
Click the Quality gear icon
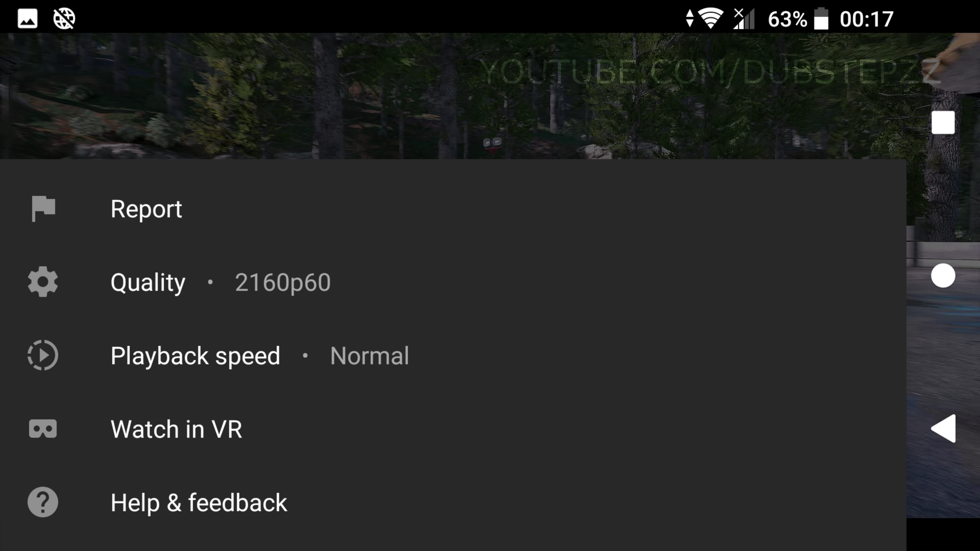43,282
